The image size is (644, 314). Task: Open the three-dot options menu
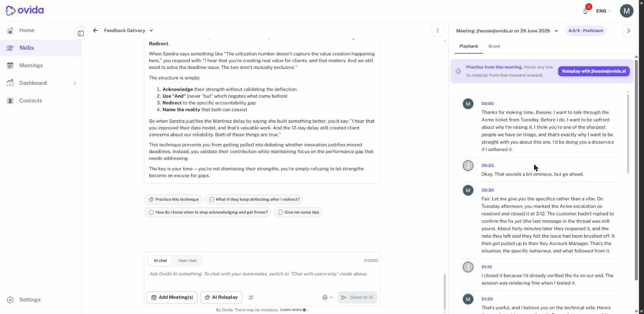coord(437,30)
